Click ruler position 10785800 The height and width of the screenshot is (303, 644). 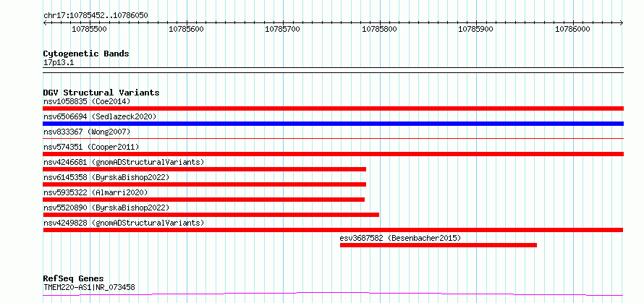(379, 29)
